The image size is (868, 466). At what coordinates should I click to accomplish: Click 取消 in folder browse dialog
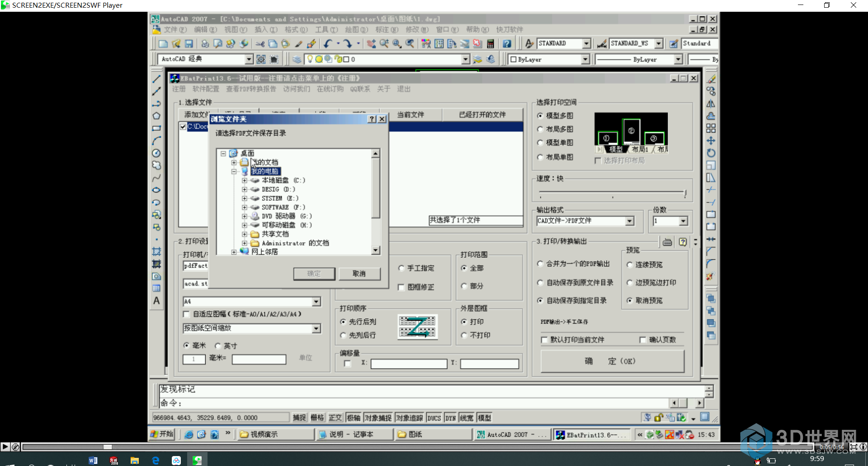tap(359, 274)
